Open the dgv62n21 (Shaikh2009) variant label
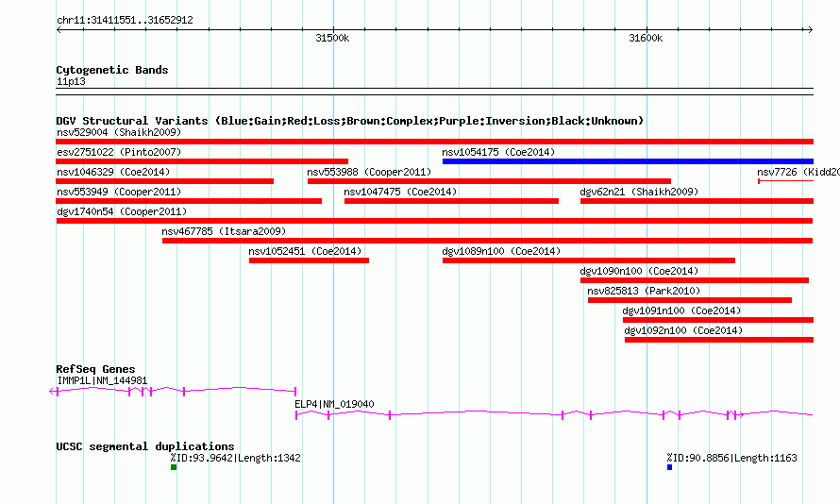Viewport: 840px width, 504px height. [639, 192]
